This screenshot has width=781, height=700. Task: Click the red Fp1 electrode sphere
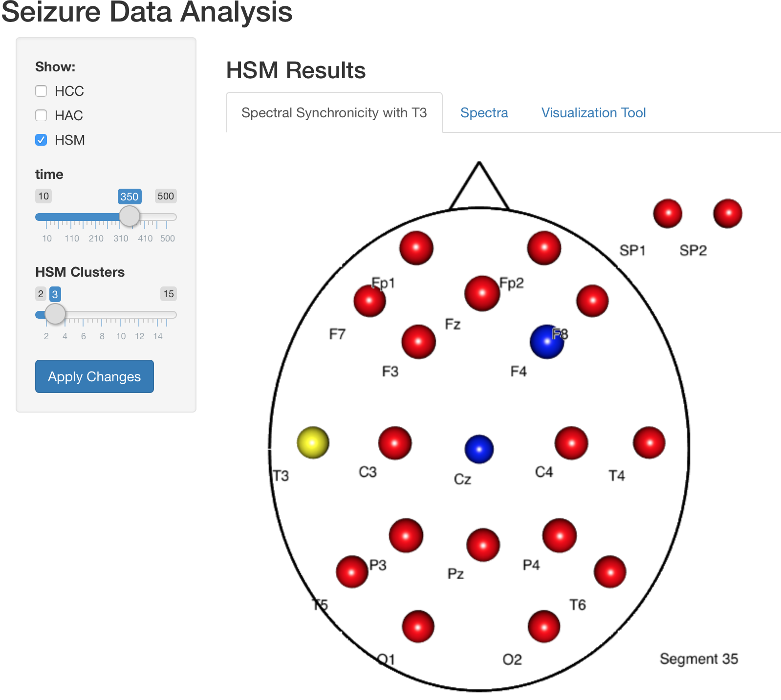click(416, 248)
